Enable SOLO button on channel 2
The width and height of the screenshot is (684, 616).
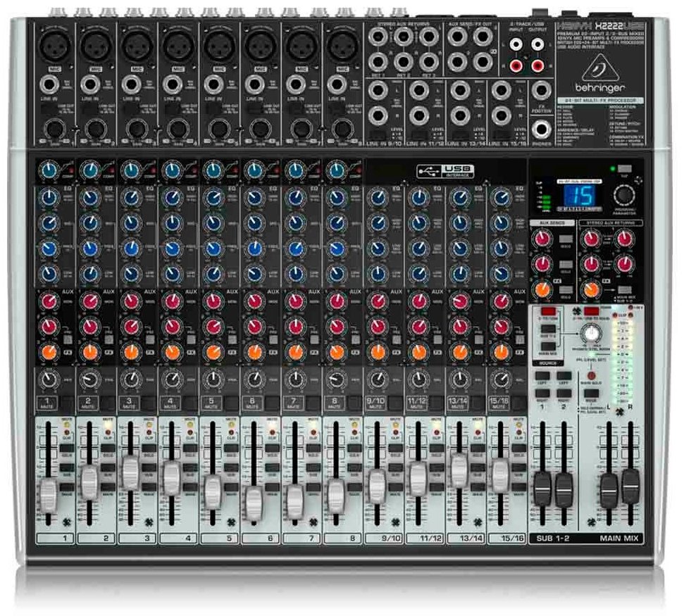108,448
